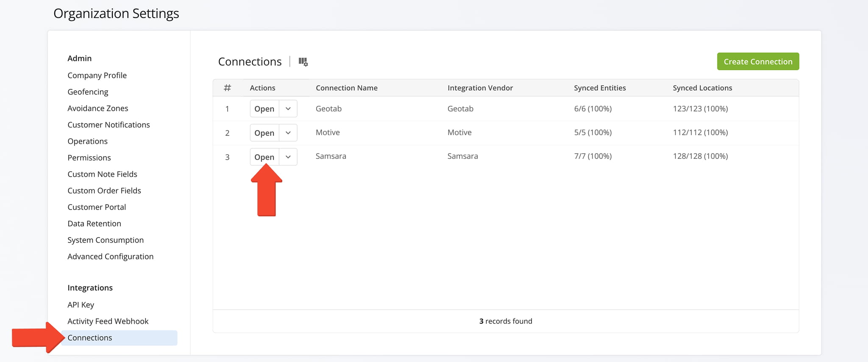Open Avoidance Zones settings
Viewport: 868px width, 362px height.
pyautogui.click(x=98, y=108)
